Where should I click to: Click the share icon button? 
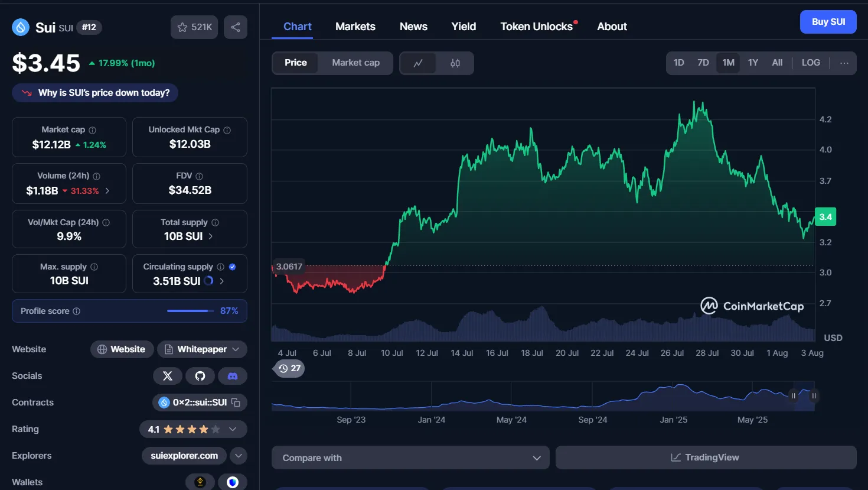coord(236,27)
